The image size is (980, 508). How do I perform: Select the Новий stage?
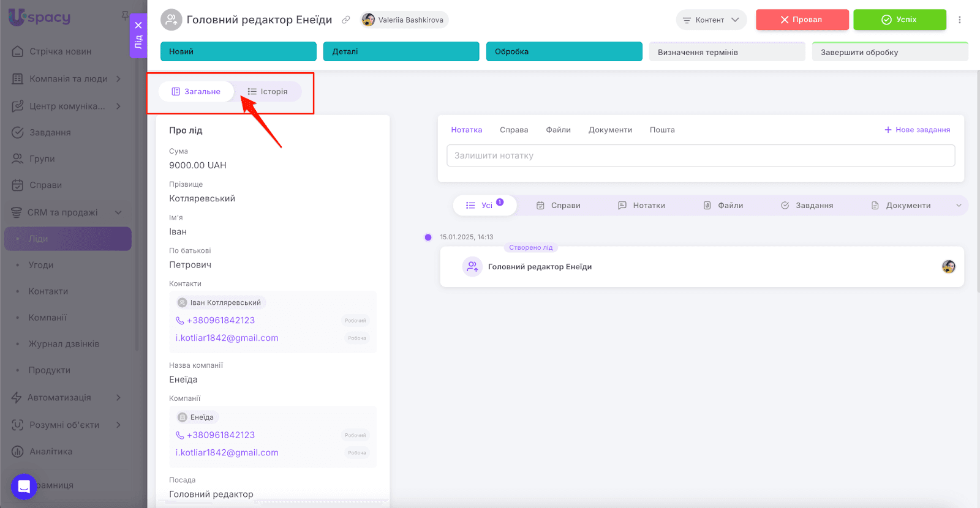[238, 51]
